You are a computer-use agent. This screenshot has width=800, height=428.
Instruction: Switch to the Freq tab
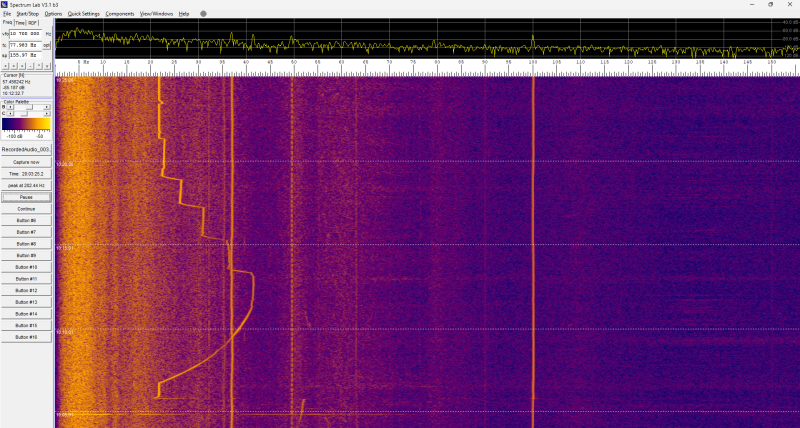pyautogui.click(x=7, y=22)
